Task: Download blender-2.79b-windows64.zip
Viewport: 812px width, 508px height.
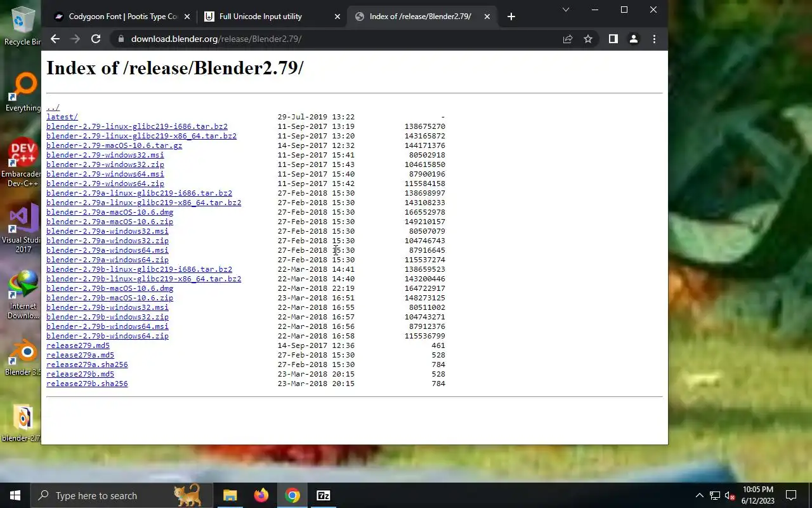Action: pos(107,336)
